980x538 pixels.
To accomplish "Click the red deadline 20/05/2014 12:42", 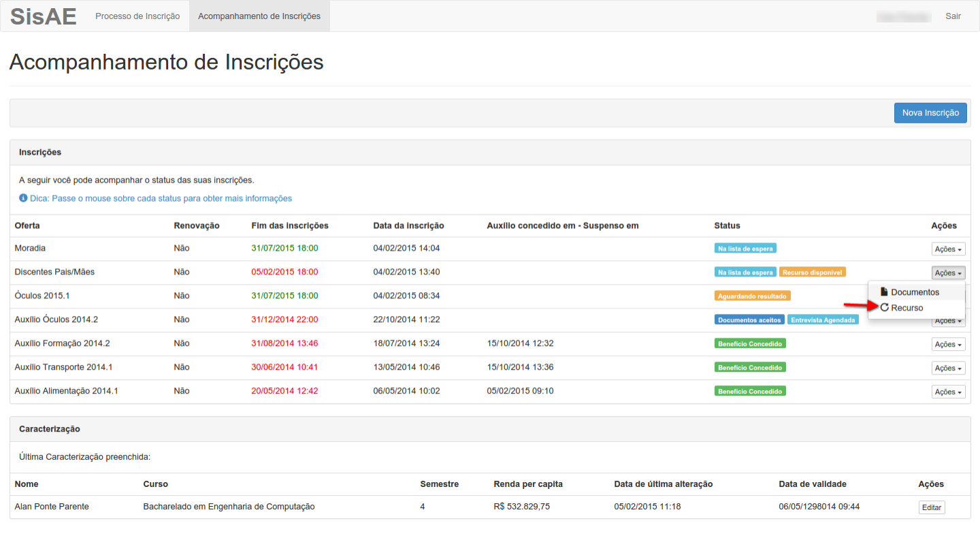I will click(284, 391).
